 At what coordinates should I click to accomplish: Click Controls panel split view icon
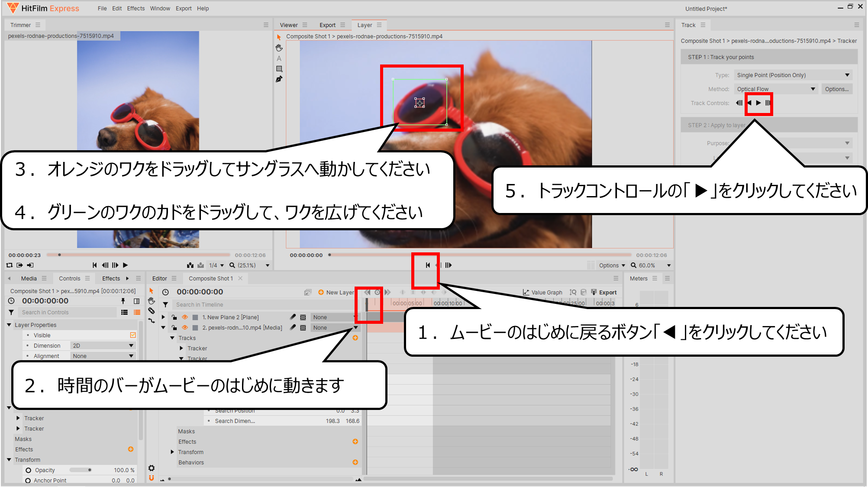[x=137, y=301]
